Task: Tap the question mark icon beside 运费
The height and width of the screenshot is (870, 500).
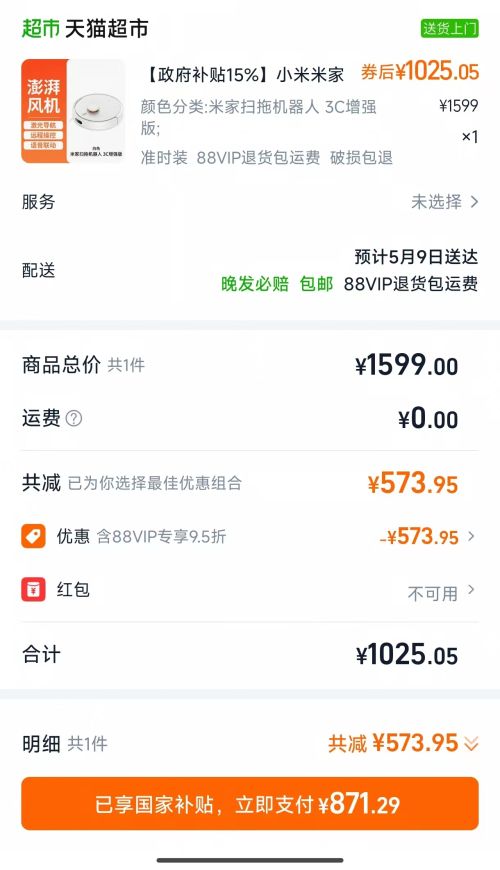Action: tap(74, 418)
